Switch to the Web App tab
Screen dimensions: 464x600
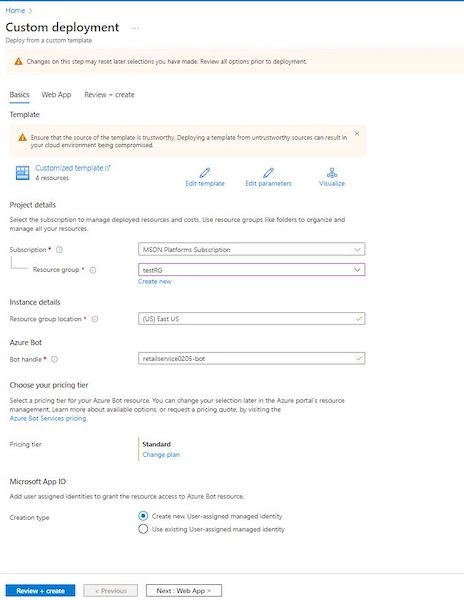(x=56, y=95)
